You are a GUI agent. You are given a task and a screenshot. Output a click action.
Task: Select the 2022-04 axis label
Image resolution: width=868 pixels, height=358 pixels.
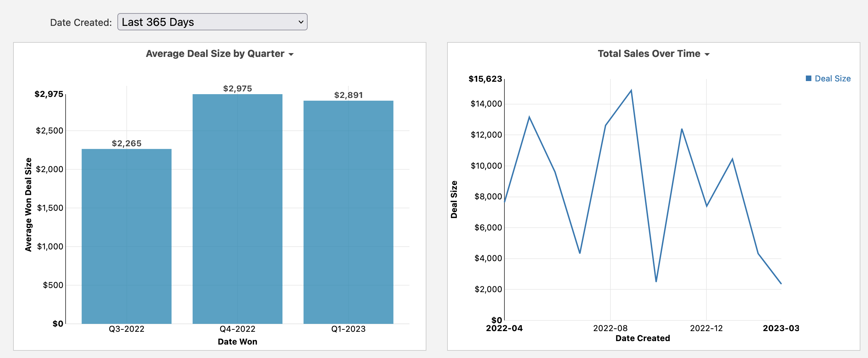pos(504,329)
